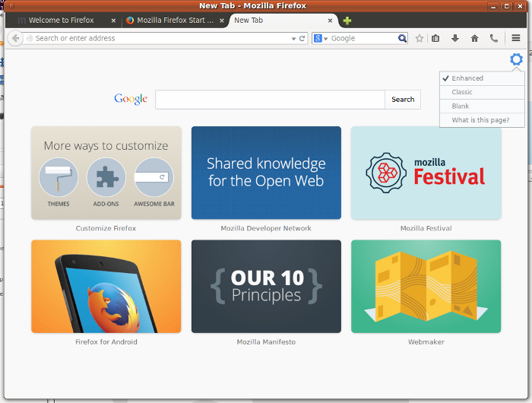This screenshot has height=403, width=532.
Task: Select the New Tab tab
Action: point(283,21)
